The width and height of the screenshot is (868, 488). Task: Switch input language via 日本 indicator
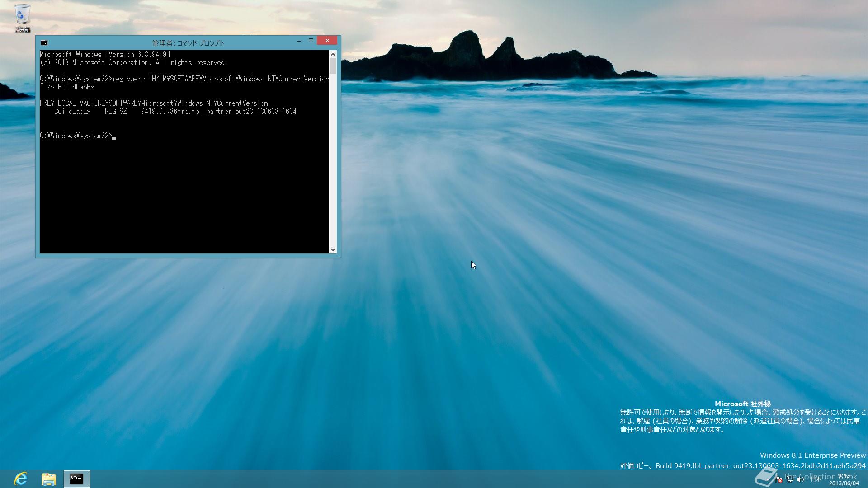pyautogui.click(x=816, y=479)
